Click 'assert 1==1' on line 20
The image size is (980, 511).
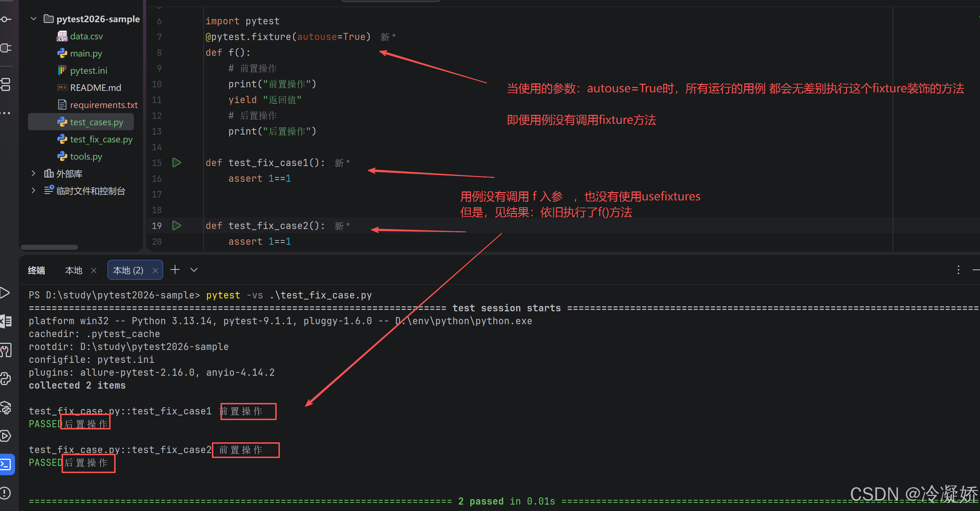click(x=259, y=242)
